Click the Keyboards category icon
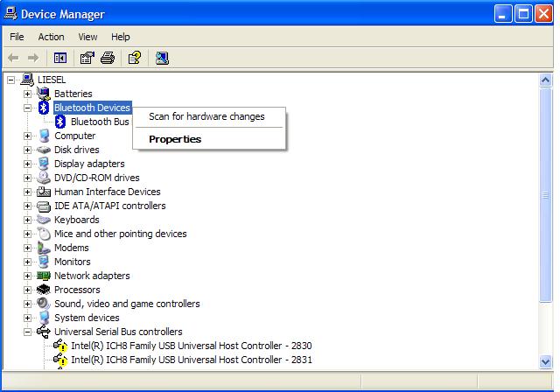This screenshot has width=560, height=392. point(44,220)
